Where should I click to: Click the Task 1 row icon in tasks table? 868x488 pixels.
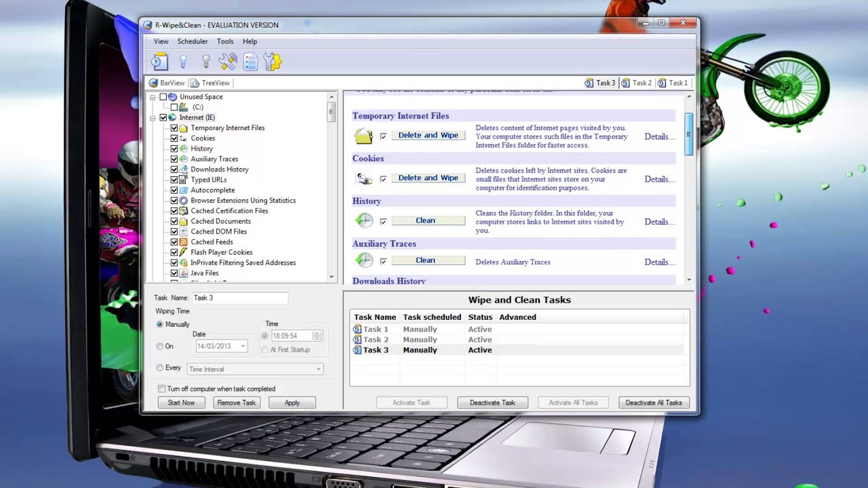pyautogui.click(x=357, y=329)
